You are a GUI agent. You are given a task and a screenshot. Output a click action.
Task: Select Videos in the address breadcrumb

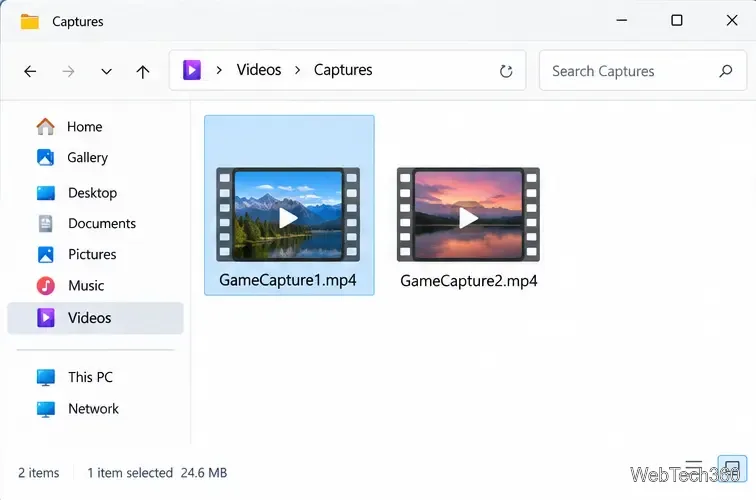pyautogui.click(x=259, y=70)
